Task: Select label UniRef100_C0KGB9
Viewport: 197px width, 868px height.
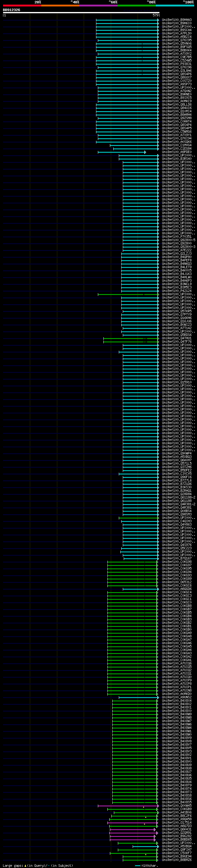Action: point(177,809)
